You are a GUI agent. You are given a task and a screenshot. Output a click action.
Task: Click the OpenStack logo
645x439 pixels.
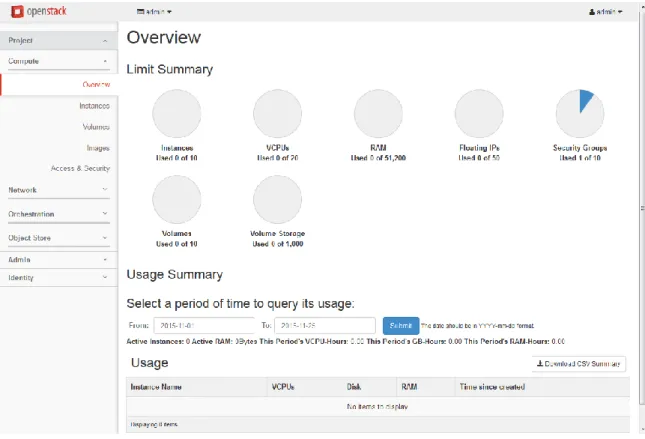coord(39,12)
